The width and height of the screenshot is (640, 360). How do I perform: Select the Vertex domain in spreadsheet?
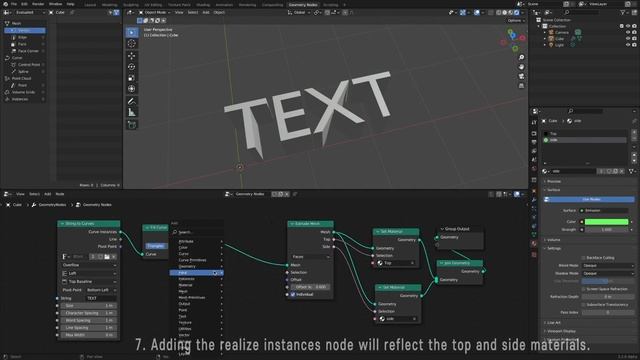pos(25,31)
